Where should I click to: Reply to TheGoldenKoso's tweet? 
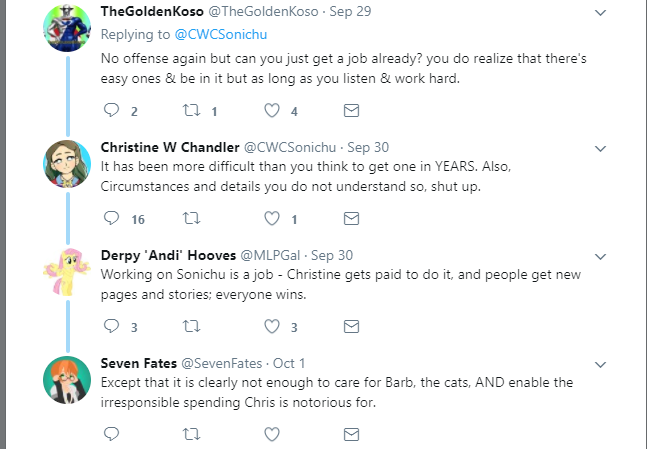tap(111, 110)
